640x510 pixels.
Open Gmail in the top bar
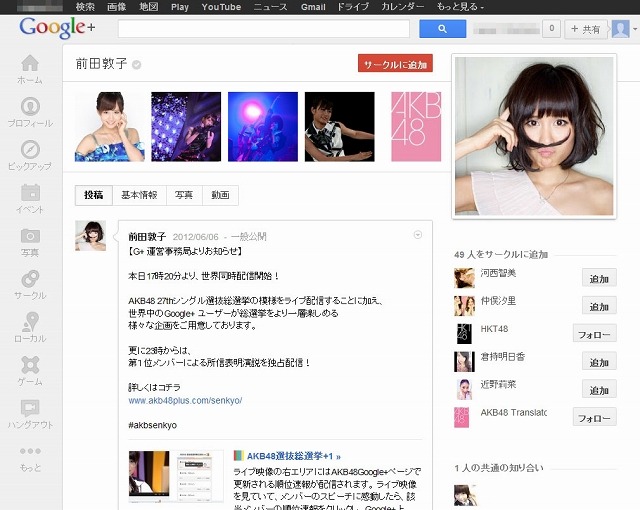point(313,7)
